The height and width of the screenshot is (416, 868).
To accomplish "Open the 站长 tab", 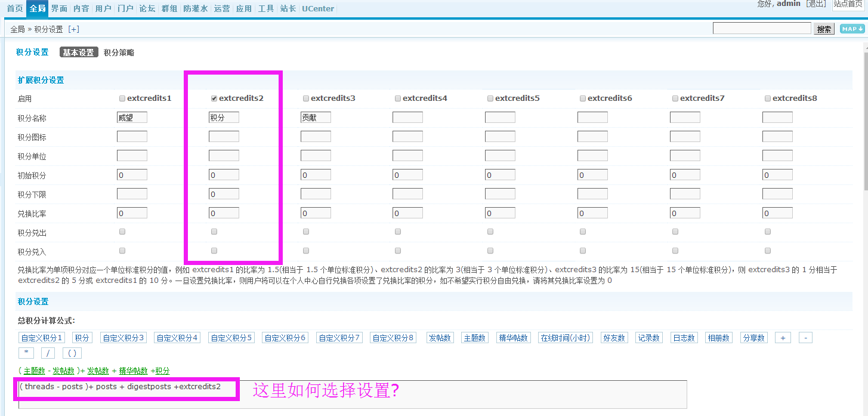I will [x=288, y=8].
